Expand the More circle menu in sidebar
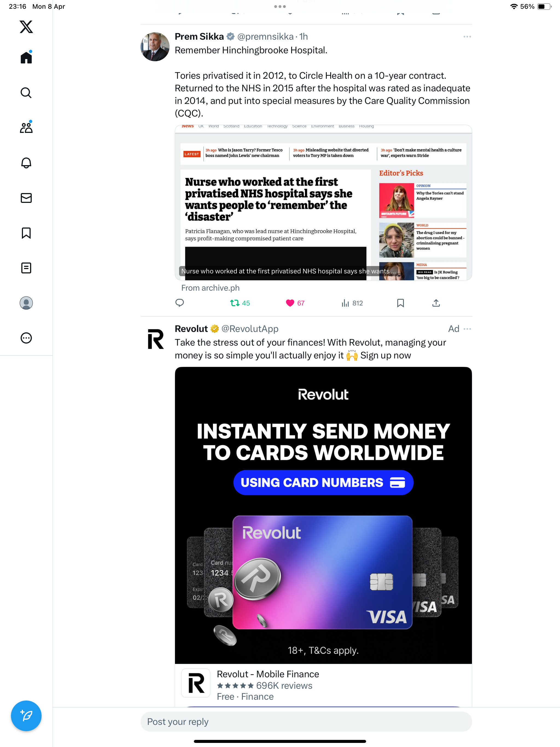The image size is (560, 747). pyautogui.click(x=26, y=338)
